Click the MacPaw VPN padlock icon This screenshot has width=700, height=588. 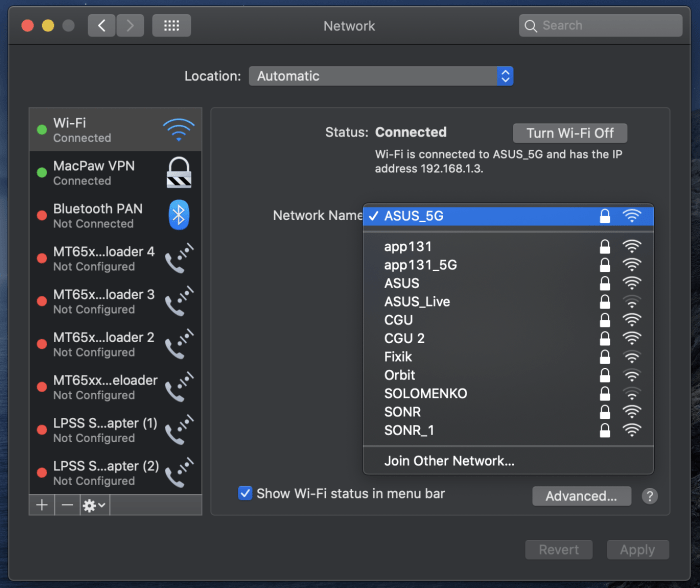pyautogui.click(x=179, y=172)
